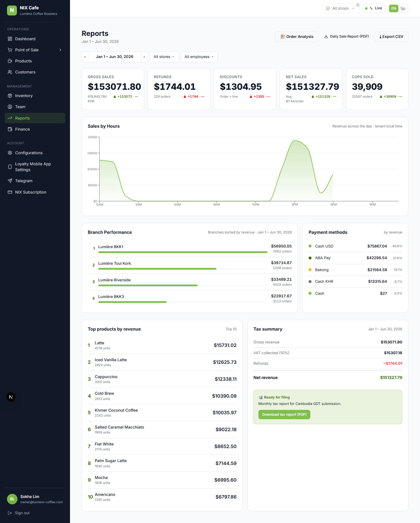
Task: Click the shop icon in All shops selector
Action: [x=328, y=8]
